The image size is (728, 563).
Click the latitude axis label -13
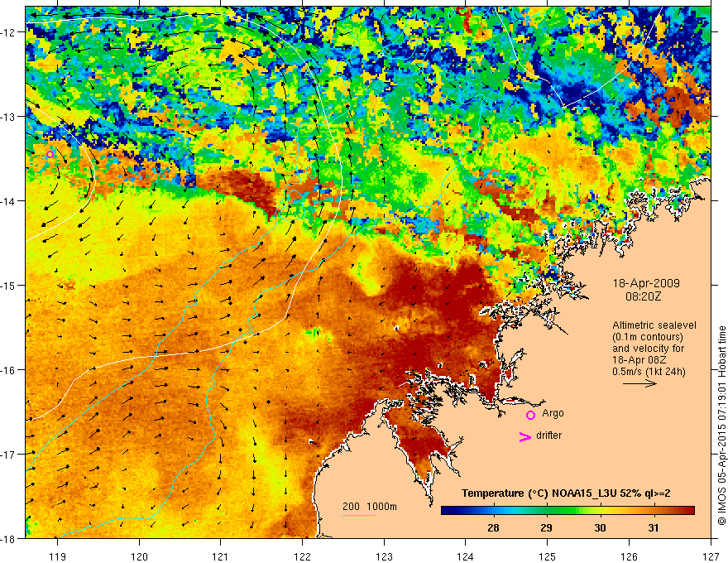coord(8,117)
